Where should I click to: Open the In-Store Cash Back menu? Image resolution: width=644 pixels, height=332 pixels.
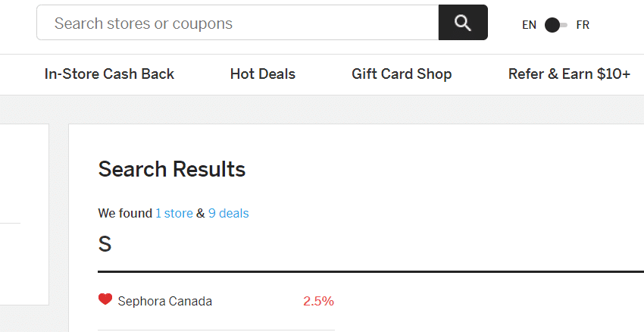click(109, 74)
